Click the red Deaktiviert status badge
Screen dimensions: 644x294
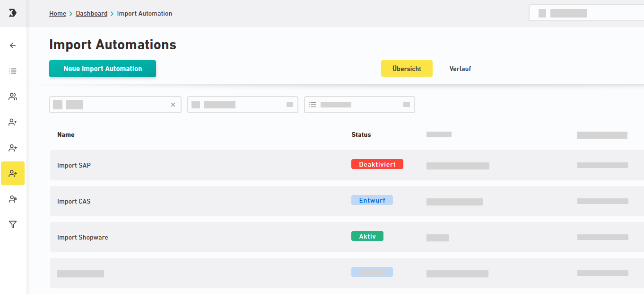(x=377, y=164)
